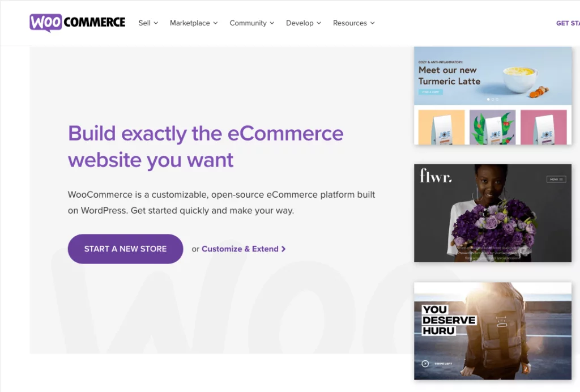Click play icon in Huru preview
This screenshot has height=392, width=580.
coord(425,364)
